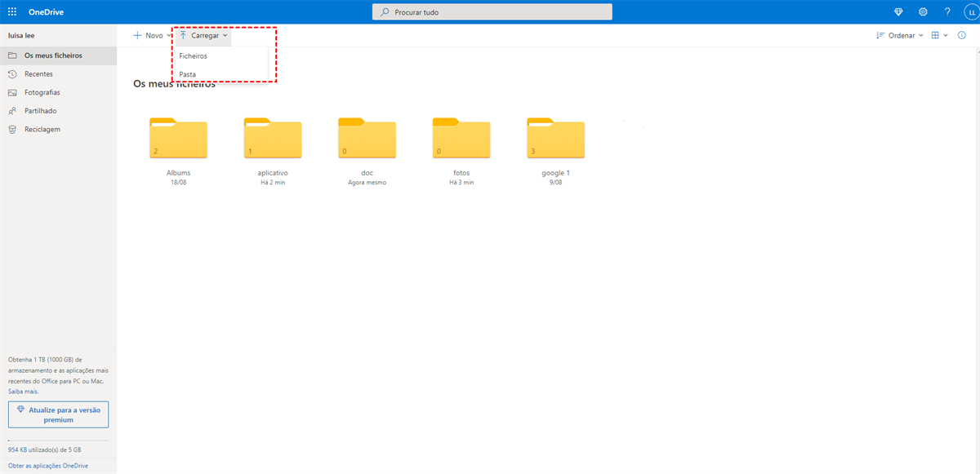Click the fotos folder name label
980x474 pixels.
(x=461, y=173)
